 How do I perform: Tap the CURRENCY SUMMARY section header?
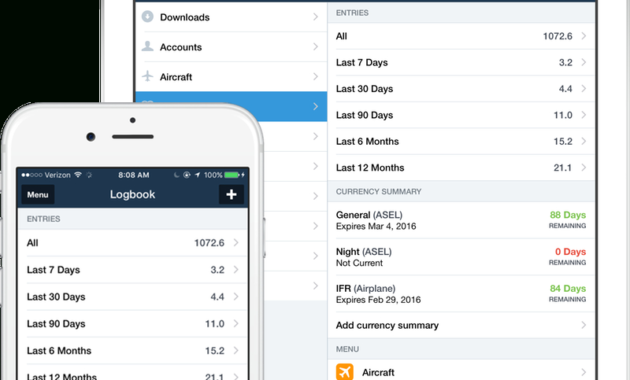coord(378,192)
